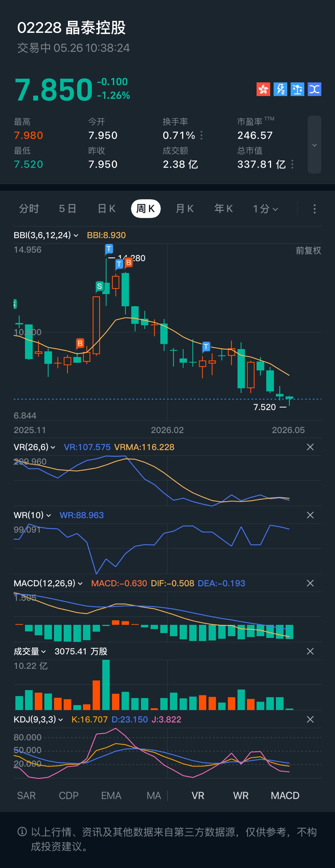Open the 1分 interval dropdown

tap(265, 209)
